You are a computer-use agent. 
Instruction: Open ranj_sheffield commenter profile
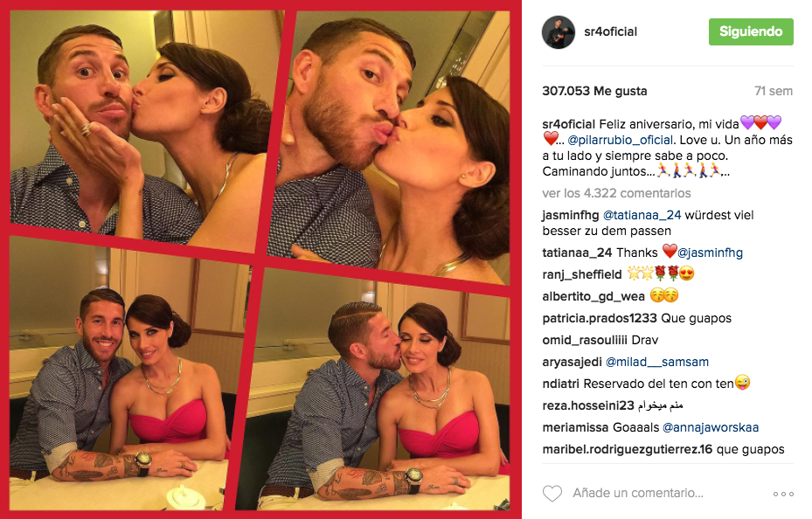pos(582,274)
